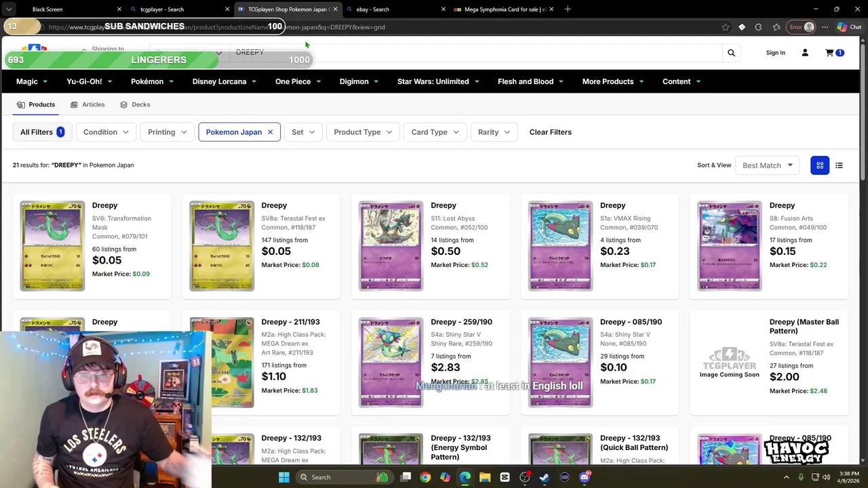Remove the Pokemon Japan filter

(x=270, y=132)
